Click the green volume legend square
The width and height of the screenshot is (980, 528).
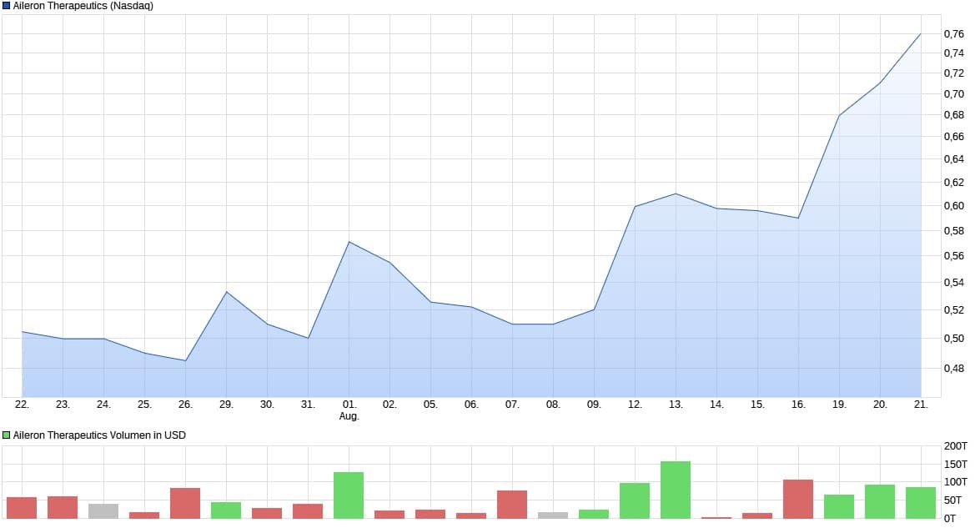tap(7, 435)
